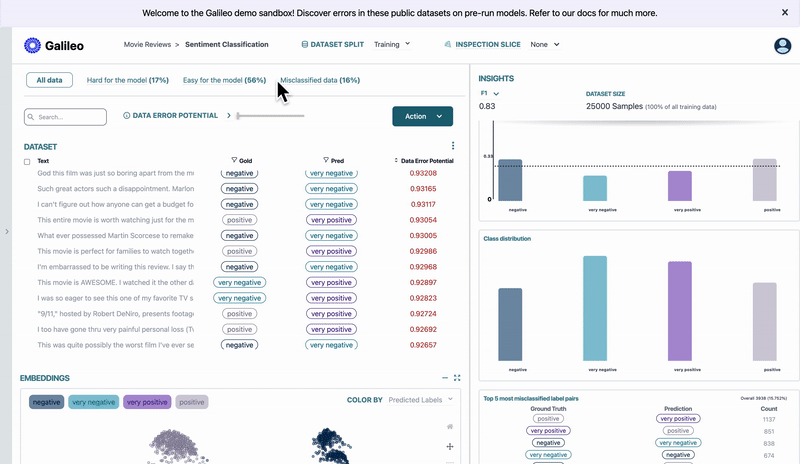800x464 pixels.
Task: Click the pan tool in embeddings plot
Action: [450, 446]
